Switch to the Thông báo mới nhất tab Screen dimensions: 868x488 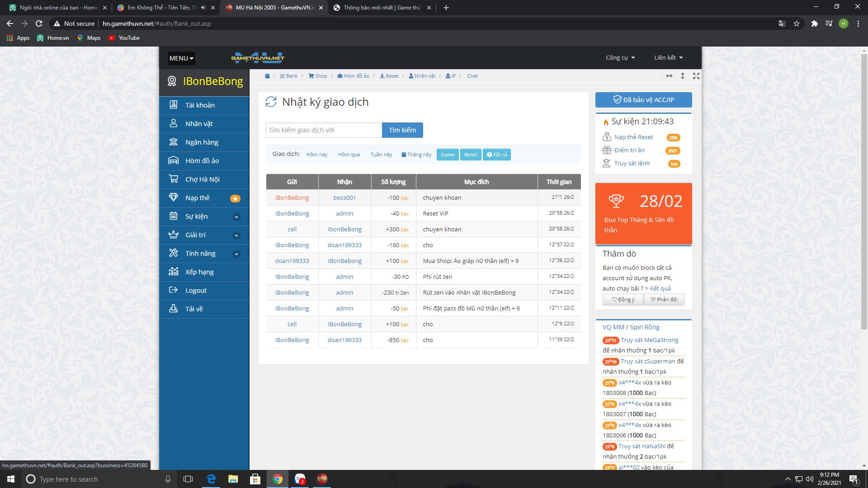click(x=382, y=8)
